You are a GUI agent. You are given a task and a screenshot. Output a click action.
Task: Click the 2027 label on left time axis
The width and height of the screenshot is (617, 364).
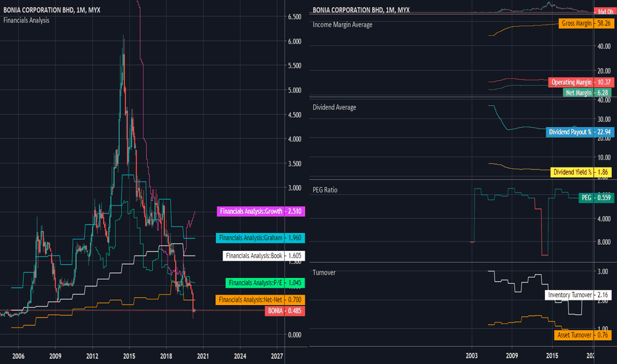277,356
